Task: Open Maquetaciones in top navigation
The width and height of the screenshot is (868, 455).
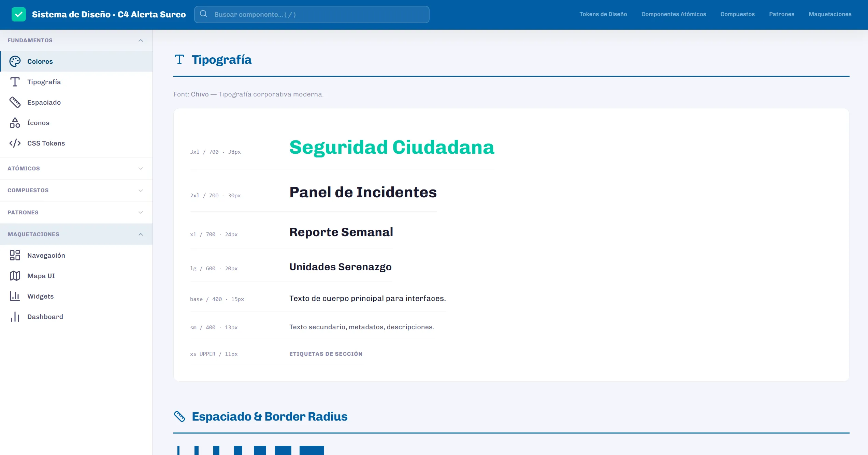Action: tap(830, 14)
